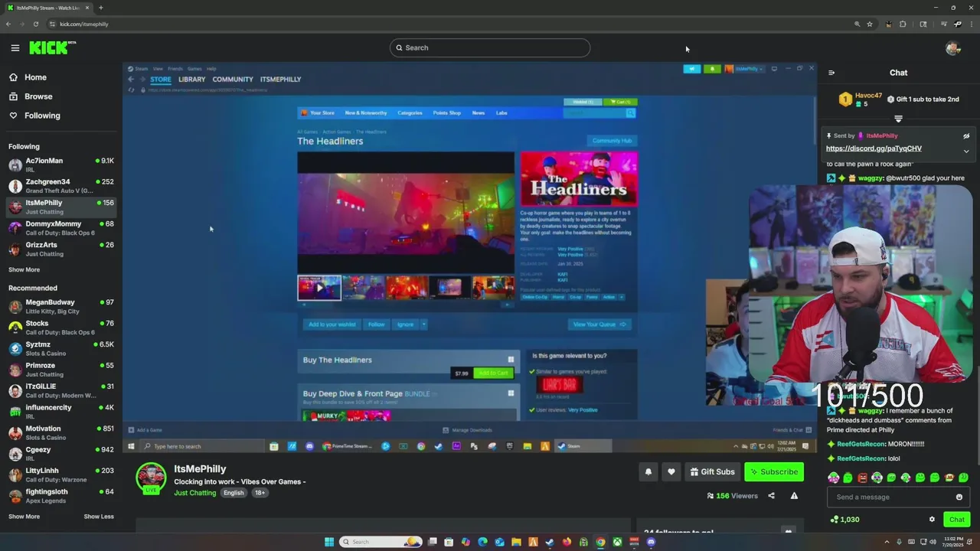The height and width of the screenshot is (551, 980).
Task: Open Zachgreen34's channel in the sidebar
Action: tap(61, 186)
